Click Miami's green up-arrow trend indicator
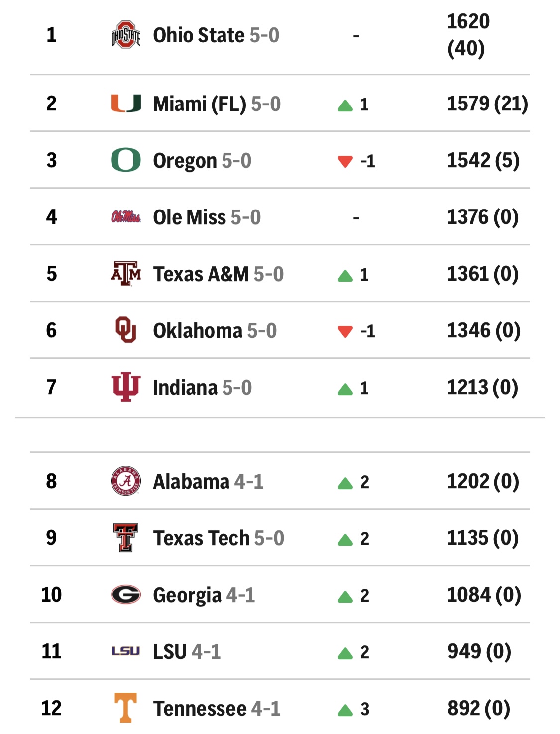 click(345, 105)
